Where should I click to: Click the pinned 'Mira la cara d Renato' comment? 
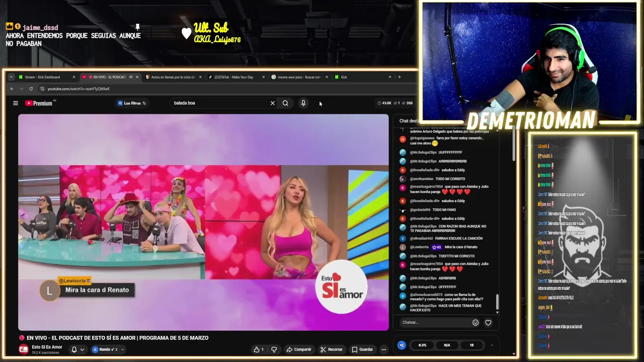(97, 290)
